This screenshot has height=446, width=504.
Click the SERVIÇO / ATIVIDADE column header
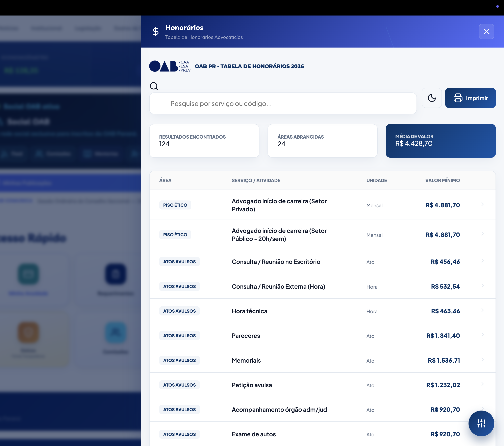coord(256,180)
